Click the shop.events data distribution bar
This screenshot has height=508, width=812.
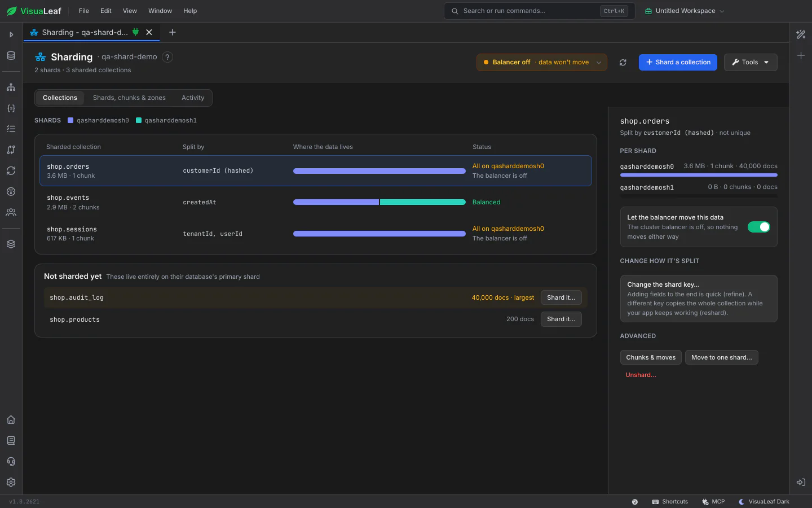379,202
